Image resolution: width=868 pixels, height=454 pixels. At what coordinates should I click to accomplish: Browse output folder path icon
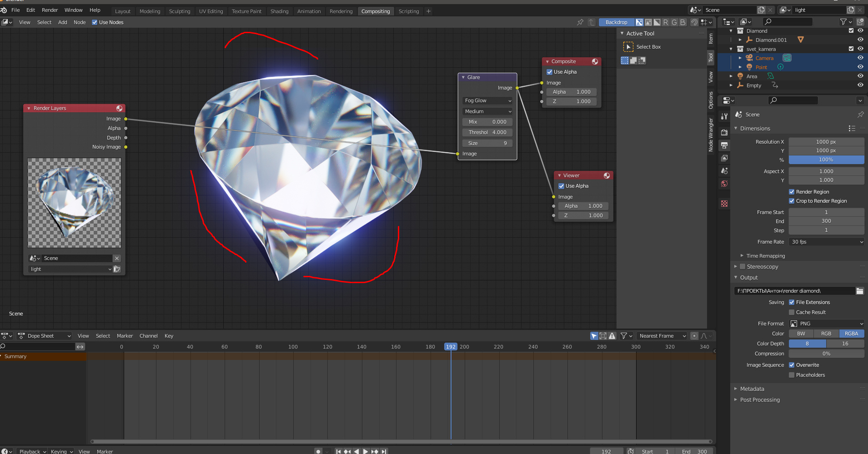tap(860, 291)
